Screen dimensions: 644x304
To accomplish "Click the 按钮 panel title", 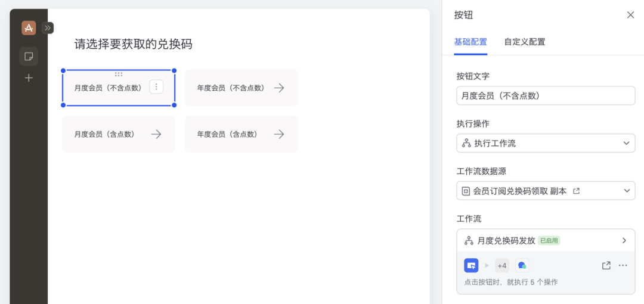I will click(463, 15).
